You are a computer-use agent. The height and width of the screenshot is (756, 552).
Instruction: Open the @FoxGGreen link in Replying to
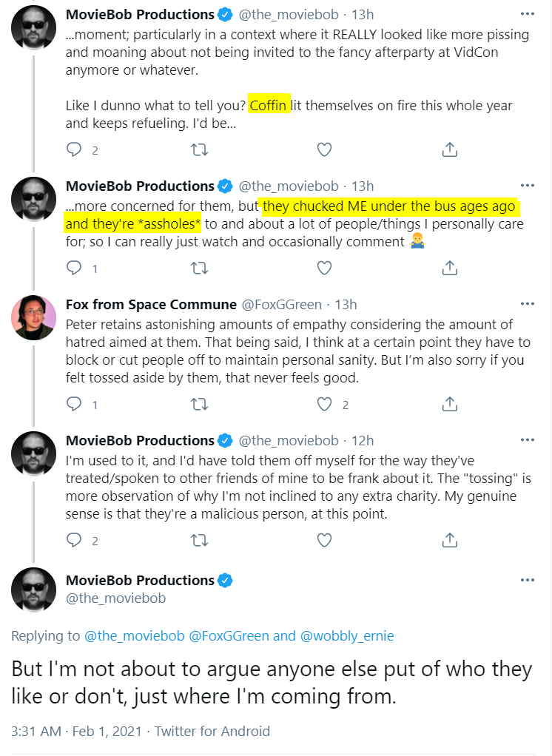[x=229, y=636]
